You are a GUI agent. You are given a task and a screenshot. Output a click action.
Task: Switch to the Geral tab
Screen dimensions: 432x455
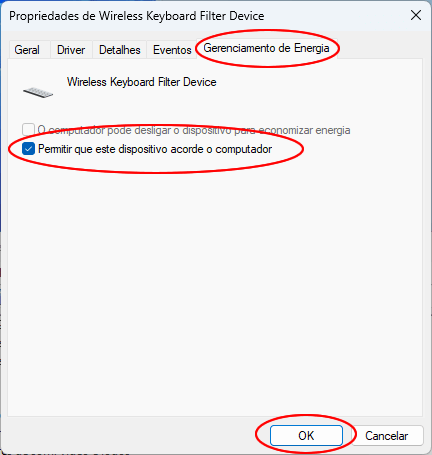(x=27, y=50)
